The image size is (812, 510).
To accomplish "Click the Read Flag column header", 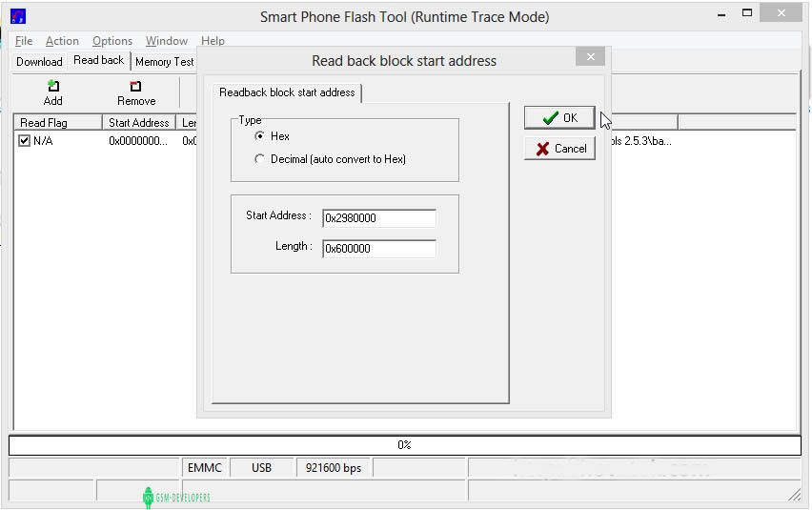I will [58, 123].
